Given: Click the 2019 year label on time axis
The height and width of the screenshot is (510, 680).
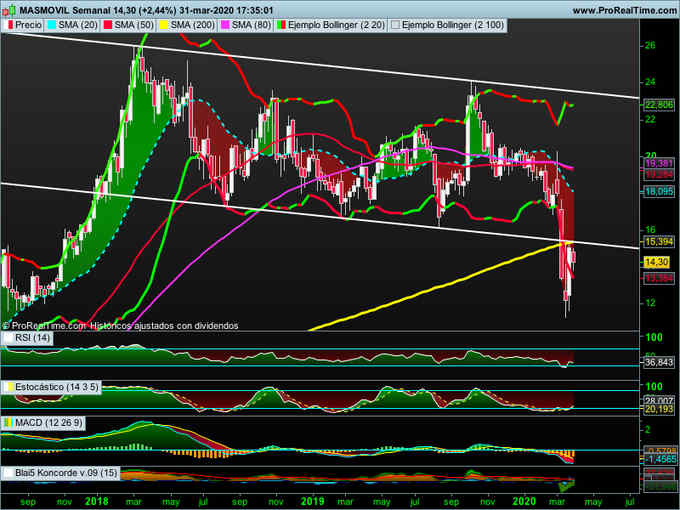Looking at the screenshot, I should pyautogui.click(x=312, y=501).
